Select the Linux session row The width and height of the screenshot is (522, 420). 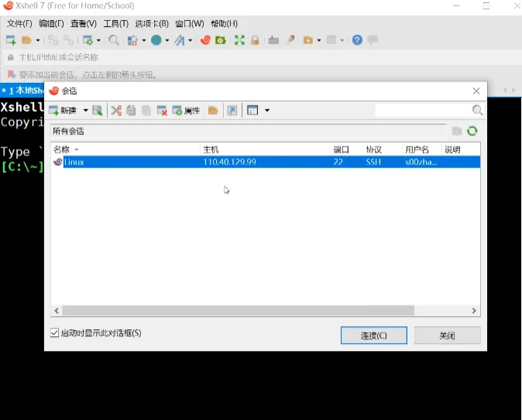pos(266,162)
